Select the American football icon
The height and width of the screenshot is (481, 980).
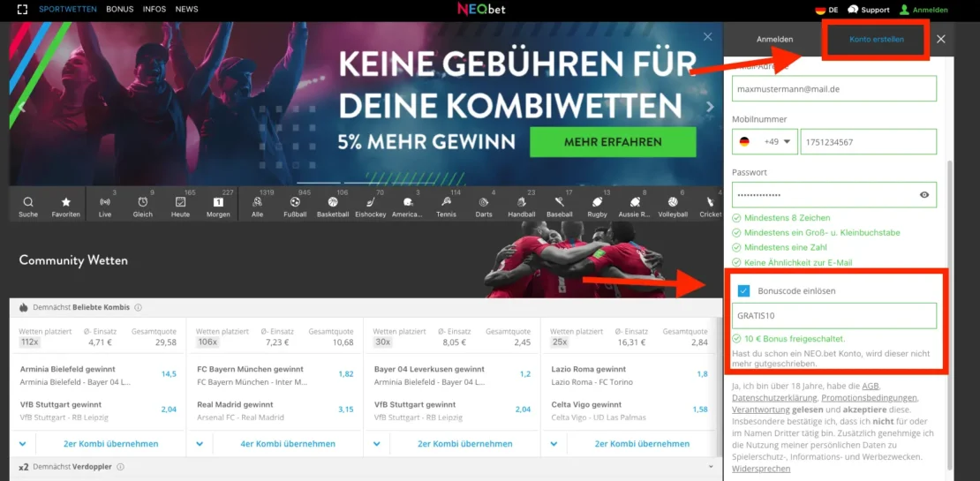coord(408,202)
